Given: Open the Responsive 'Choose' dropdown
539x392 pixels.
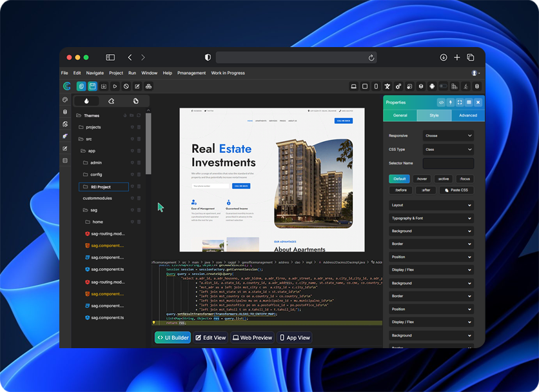Looking at the screenshot, I should click(x=448, y=136).
